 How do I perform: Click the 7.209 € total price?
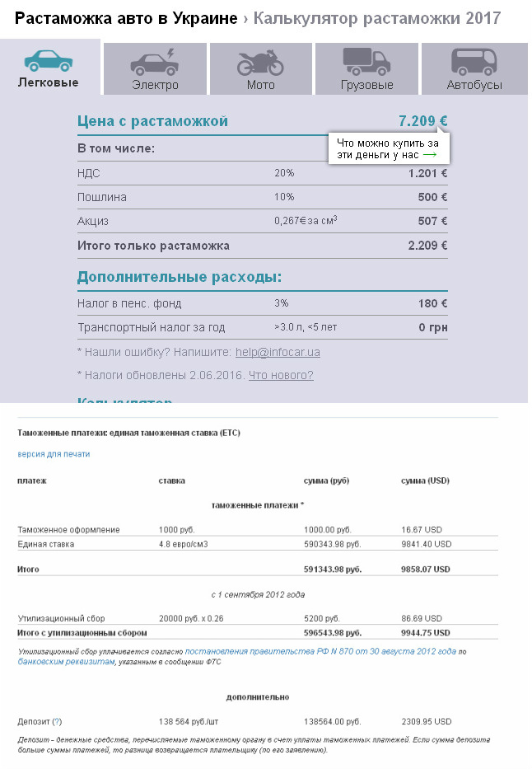[x=422, y=120]
